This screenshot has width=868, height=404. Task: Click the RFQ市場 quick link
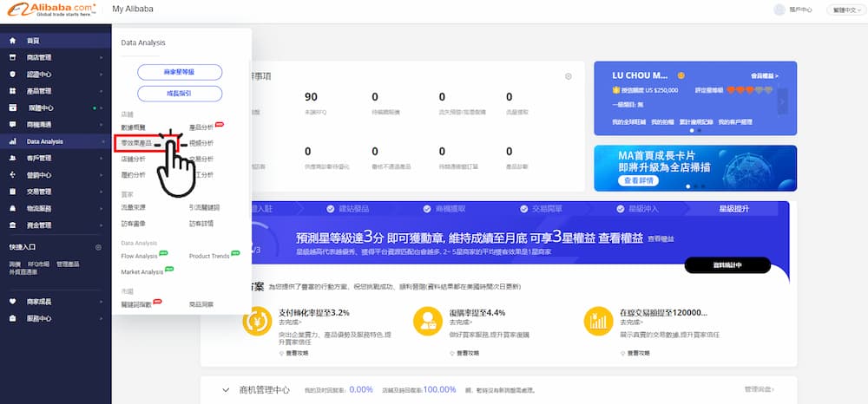pos(39,264)
